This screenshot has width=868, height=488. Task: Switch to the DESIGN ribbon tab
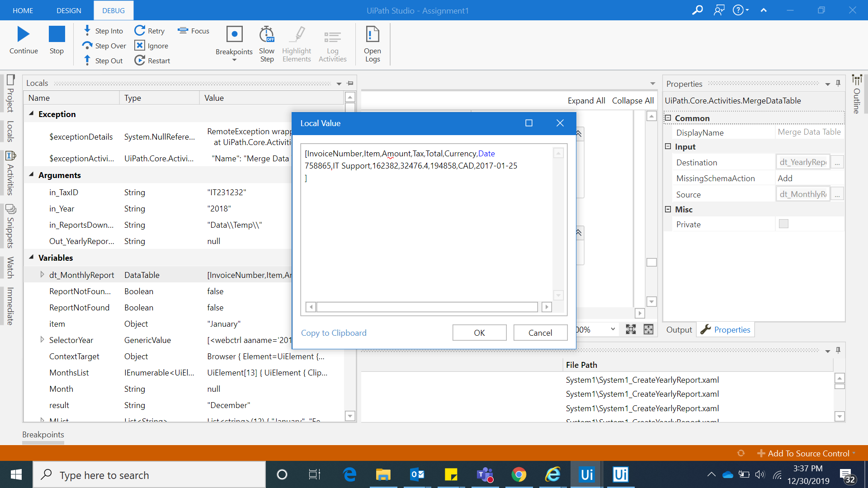[69, 10]
